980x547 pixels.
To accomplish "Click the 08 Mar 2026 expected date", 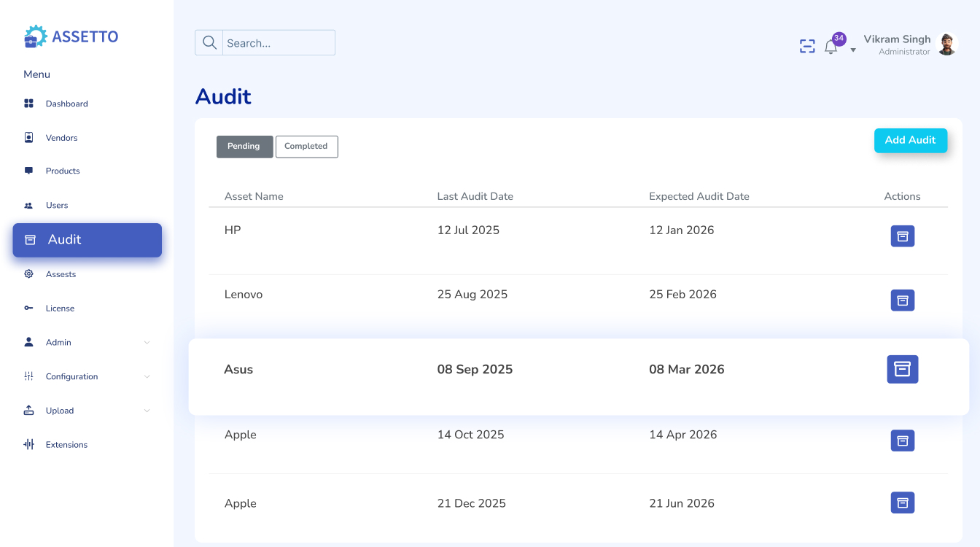I will pyautogui.click(x=687, y=369).
